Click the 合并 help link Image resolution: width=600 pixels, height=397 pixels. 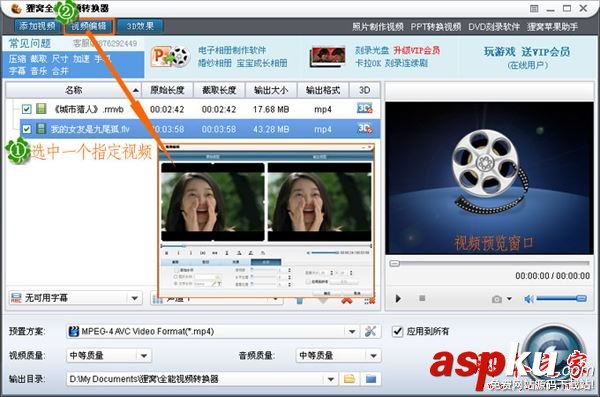pyautogui.click(x=60, y=71)
